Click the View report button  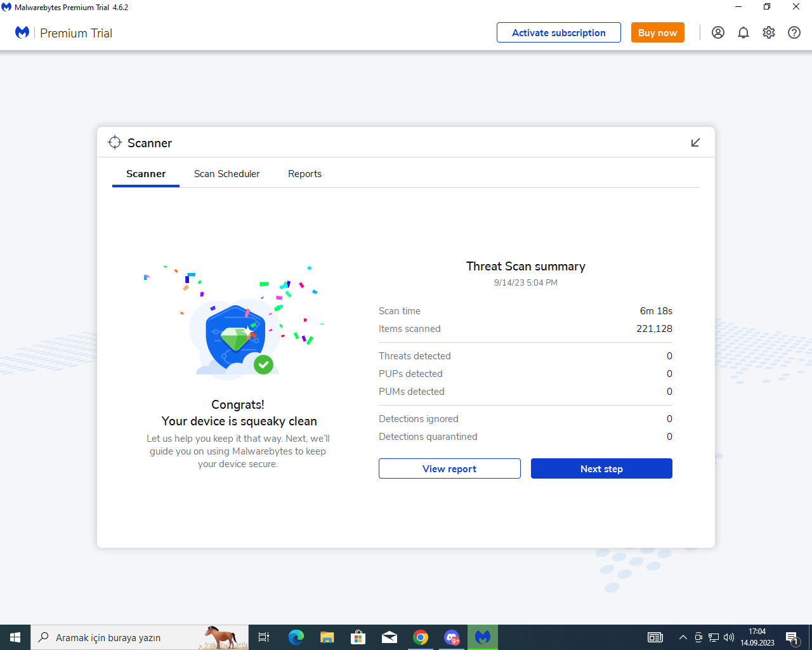pos(450,468)
